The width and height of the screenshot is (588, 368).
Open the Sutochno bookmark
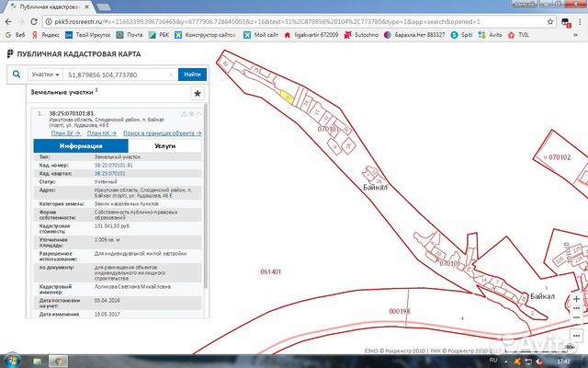pos(361,35)
